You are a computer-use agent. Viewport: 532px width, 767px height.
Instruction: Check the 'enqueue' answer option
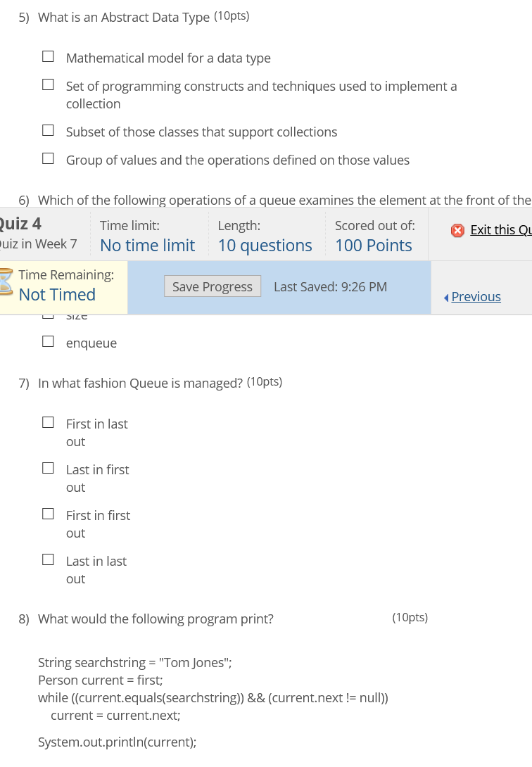[48, 341]
